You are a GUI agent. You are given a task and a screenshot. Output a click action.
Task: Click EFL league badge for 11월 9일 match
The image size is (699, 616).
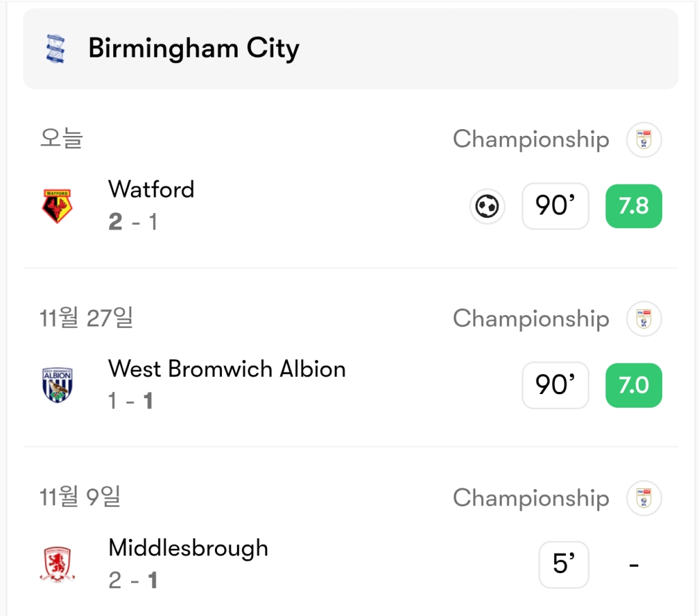tap(644, 498)
